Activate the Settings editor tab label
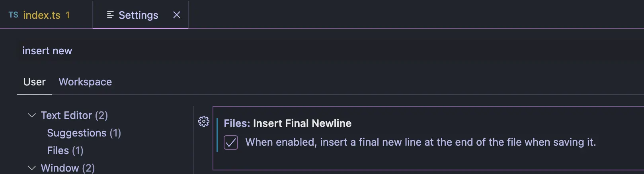The width and height of the screenshot is (644, 174). (138, 15)
